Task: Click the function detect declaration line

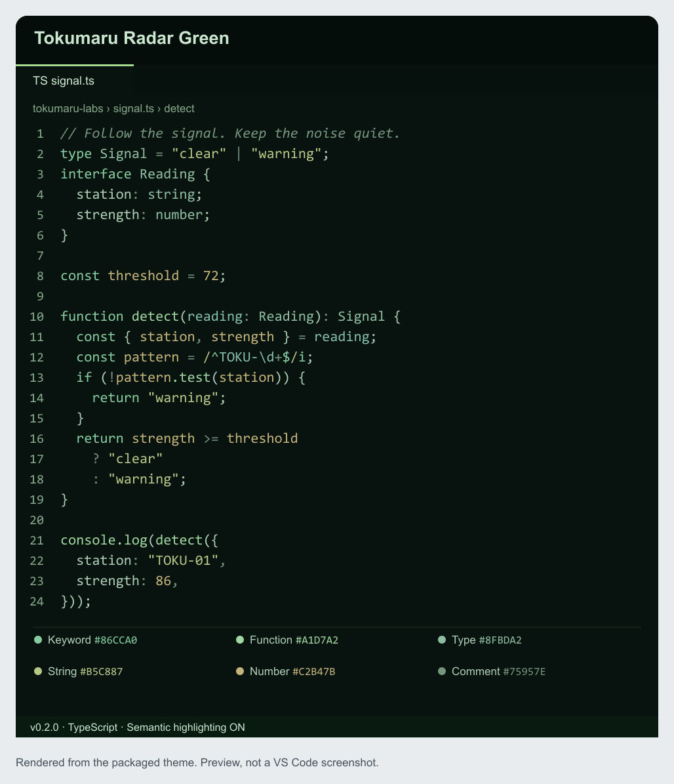Action: (230, 316)
